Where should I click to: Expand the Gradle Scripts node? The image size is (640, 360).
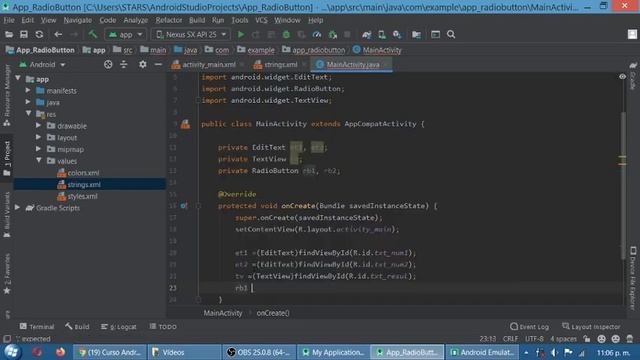(x=18, y=207)
